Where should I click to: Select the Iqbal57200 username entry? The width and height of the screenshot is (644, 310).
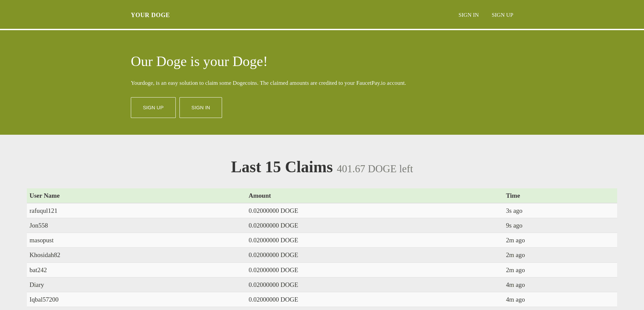coord(44,299)
